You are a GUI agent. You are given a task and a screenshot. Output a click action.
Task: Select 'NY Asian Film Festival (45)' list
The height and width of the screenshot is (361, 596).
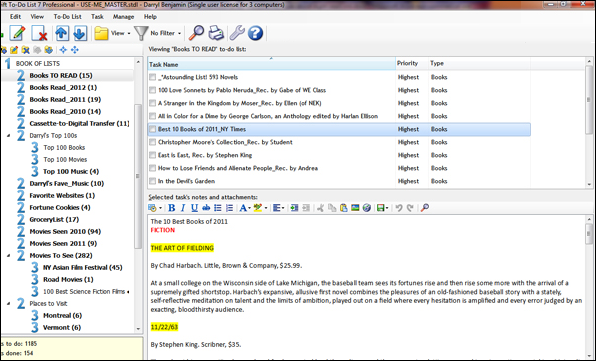pyautogui.click(x=82, y=268)
